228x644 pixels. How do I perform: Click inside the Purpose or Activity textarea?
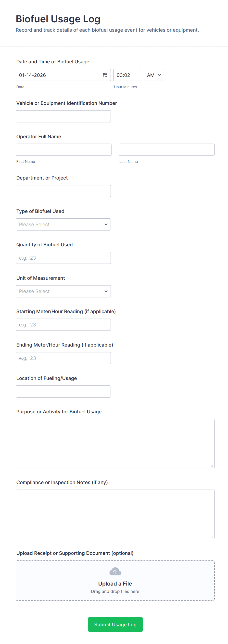pos(115,444)
